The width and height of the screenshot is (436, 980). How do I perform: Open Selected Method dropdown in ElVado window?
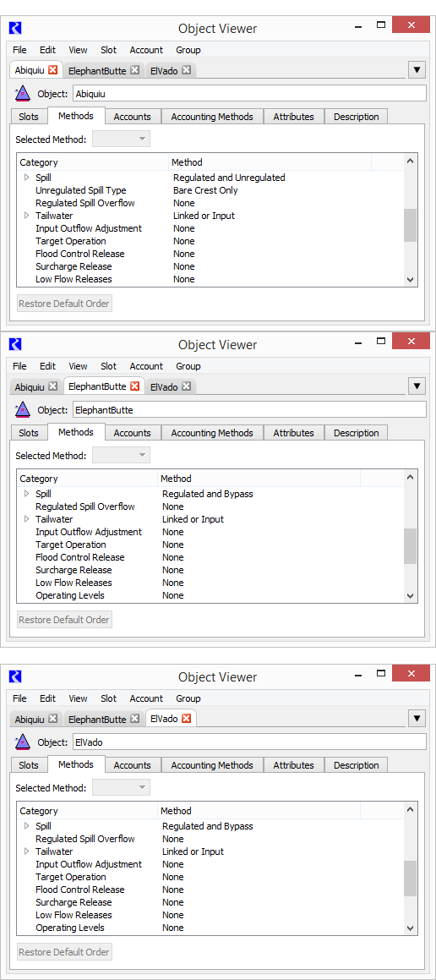pyautogui.click(x=121, y=787)
